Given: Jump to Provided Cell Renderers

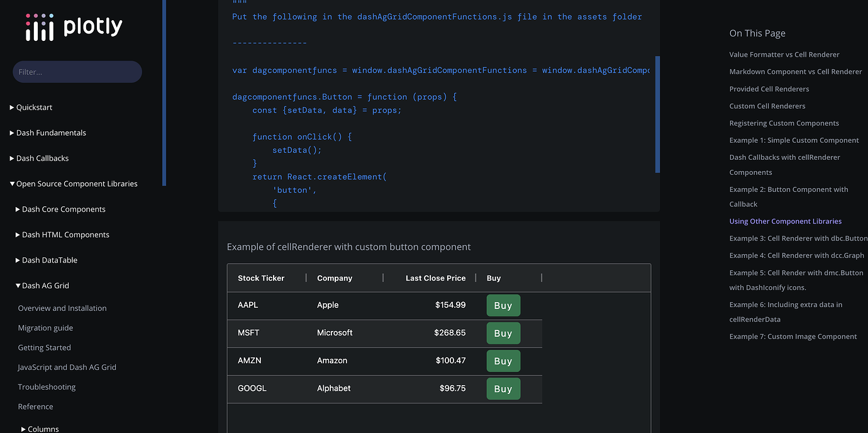Looking at the screenshot, I should click(x=769, y=89).
